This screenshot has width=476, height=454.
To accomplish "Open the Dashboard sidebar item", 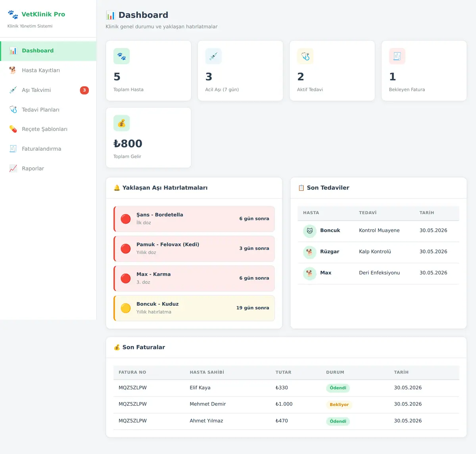I will (x=48, y=51).
